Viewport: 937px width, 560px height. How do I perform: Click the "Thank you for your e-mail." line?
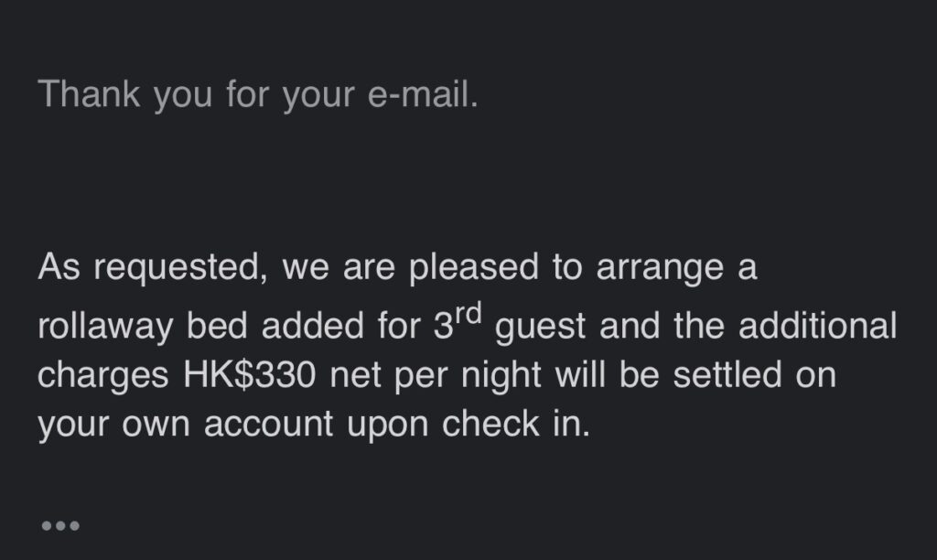click(x=258, y=94)
